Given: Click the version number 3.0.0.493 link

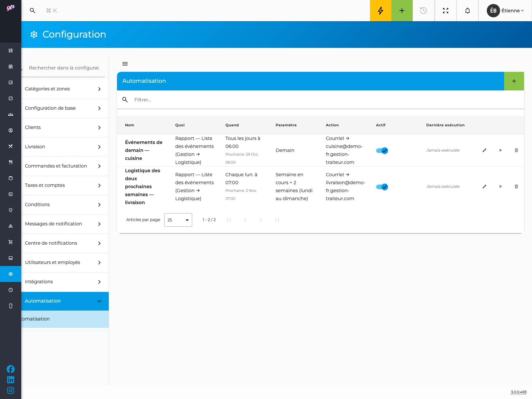Looking at the screenshot, I should 519,392.
